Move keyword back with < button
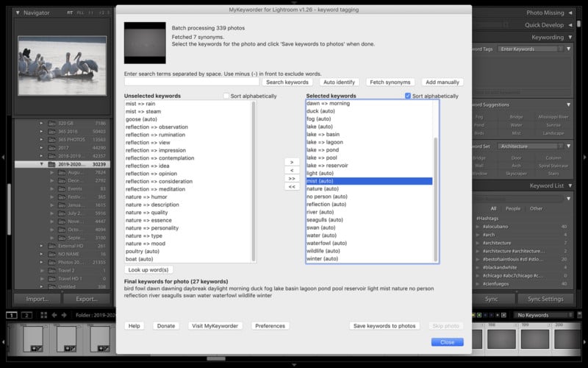The height and width of the screenshot is (368, 588). [x=292, y=171]
